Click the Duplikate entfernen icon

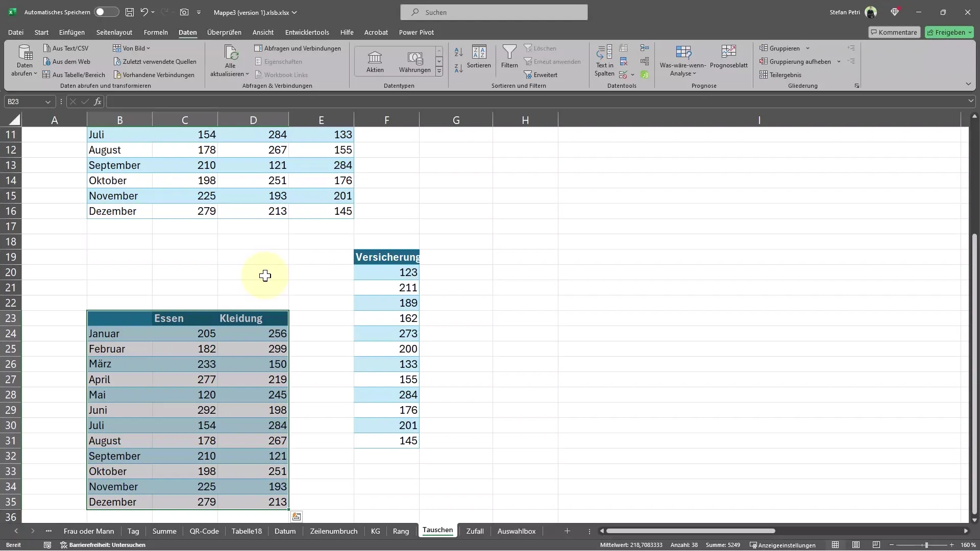tap(623, 61)
